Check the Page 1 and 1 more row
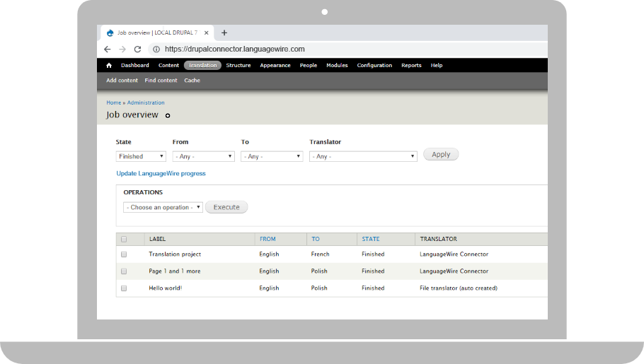This screenshot has height=364, width=644. tap(124, 271)
